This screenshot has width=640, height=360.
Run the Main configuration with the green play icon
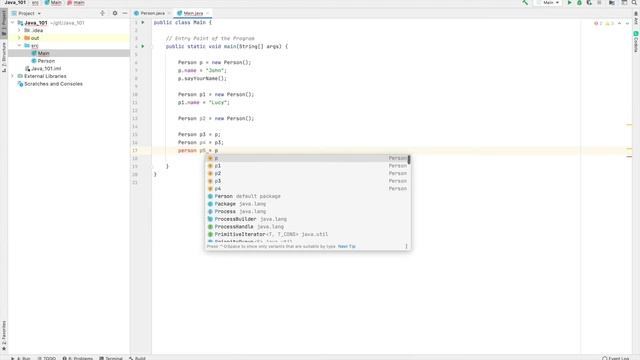(570, 3)
